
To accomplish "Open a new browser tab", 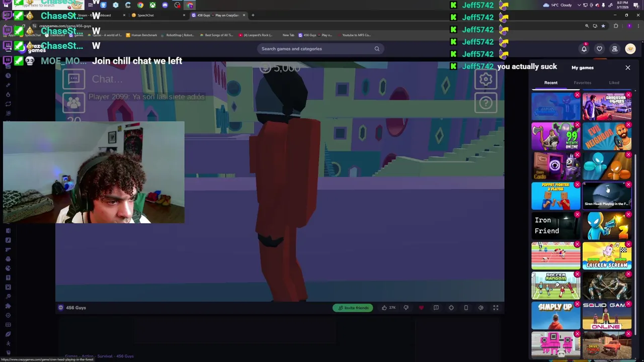I will (253, 15).
